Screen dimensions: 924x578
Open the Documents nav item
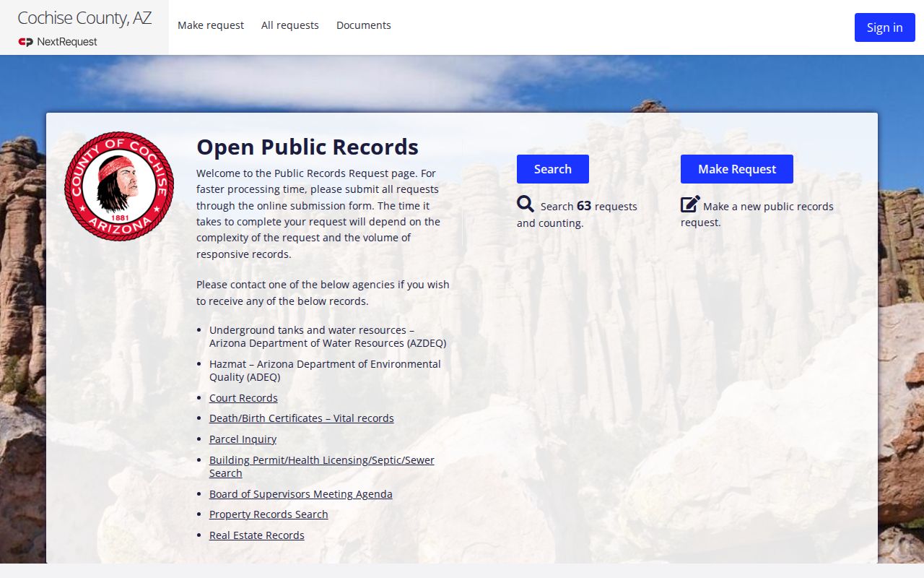click(364, 25)
